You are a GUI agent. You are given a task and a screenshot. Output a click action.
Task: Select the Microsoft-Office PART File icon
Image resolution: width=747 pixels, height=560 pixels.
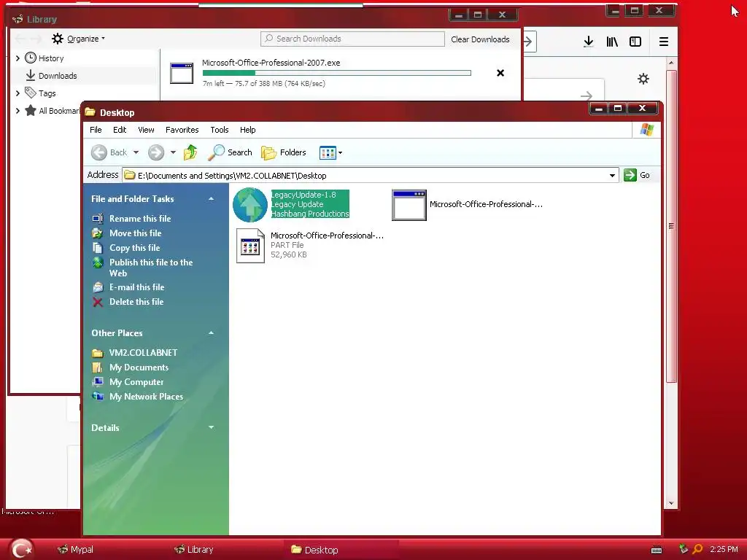(x=250, y=246)
